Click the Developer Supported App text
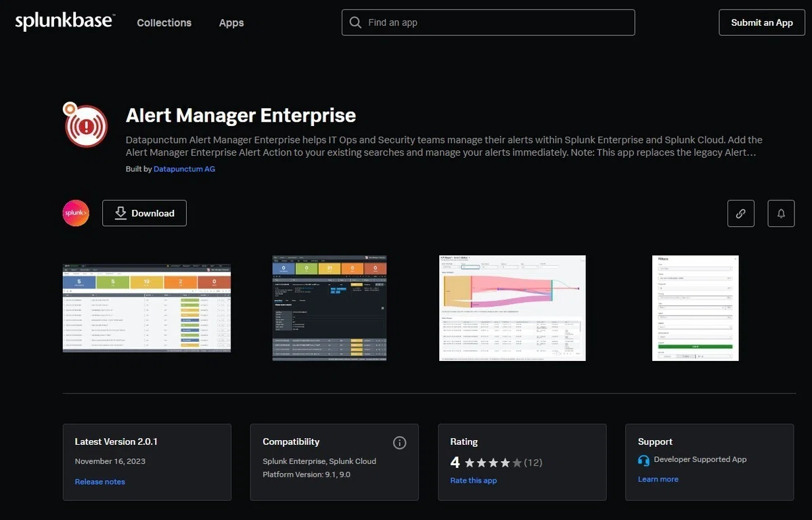The image size is (812, 520). coord(700,459)
